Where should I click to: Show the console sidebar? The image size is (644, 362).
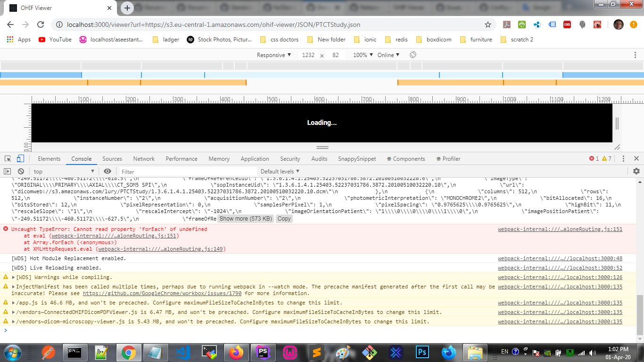[x=7, y=171]
